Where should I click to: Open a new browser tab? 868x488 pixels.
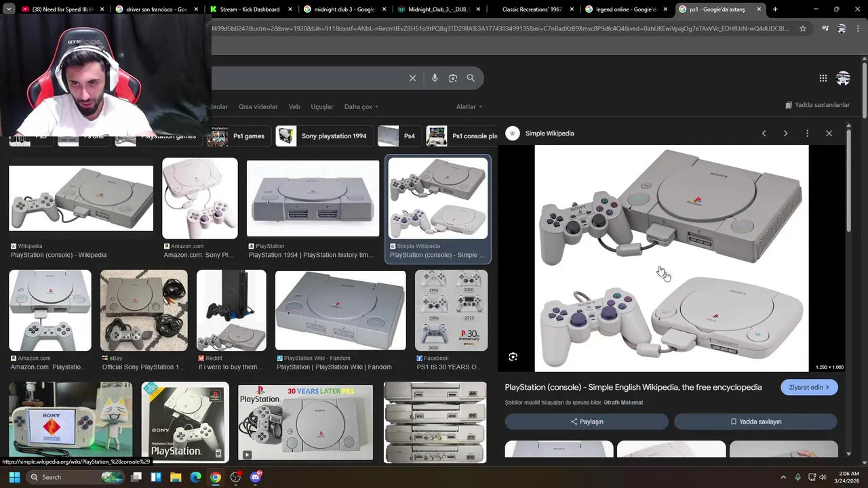click(x=775, y=9)
